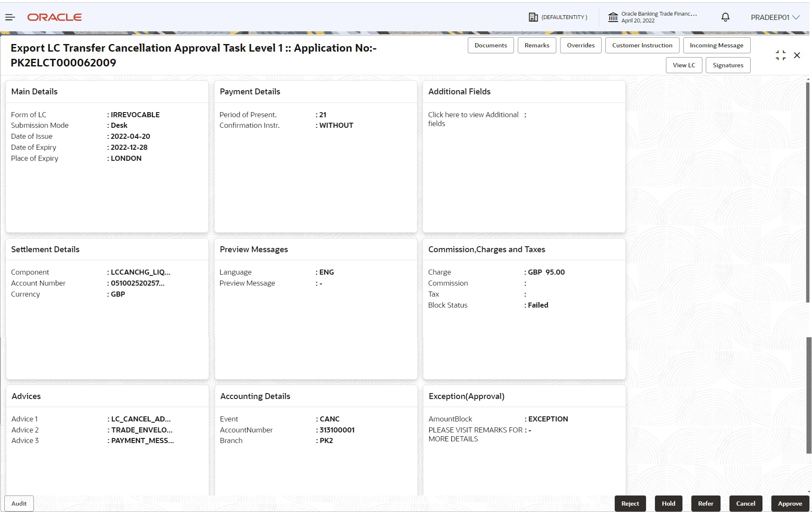Approve the cancellation task

pos(790,504)
